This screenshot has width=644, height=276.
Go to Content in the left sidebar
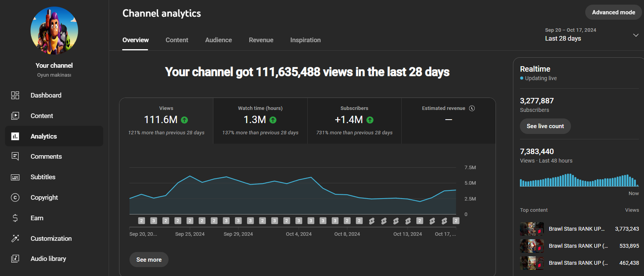point(54,116)
